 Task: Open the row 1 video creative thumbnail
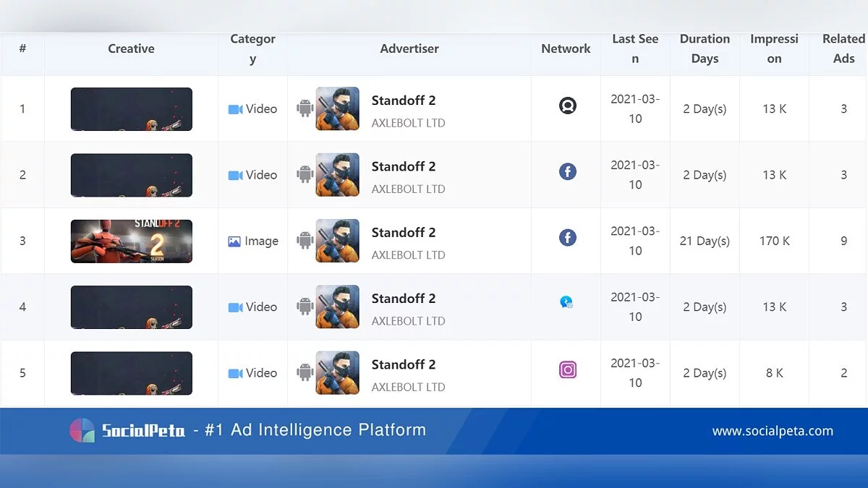[131, 109]
